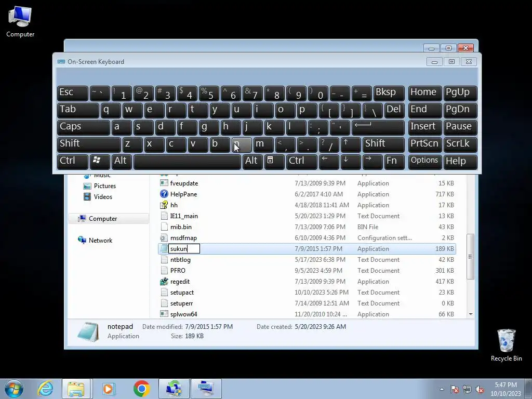The height and width of the screenshot is (399, 532).
Task: Tap the spacebar on On-Screen Keyboard
Action: (187, 162)
